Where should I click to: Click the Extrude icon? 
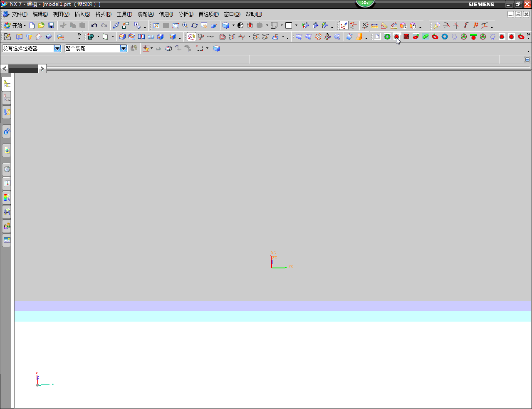coord(20,37)
